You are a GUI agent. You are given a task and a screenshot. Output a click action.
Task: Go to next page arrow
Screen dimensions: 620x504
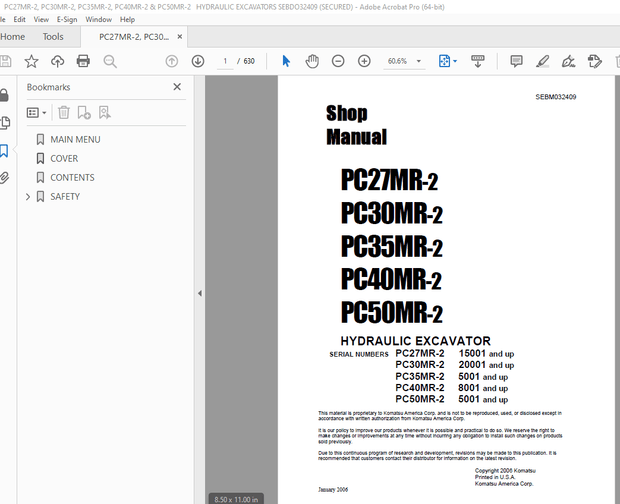[198, 61]
